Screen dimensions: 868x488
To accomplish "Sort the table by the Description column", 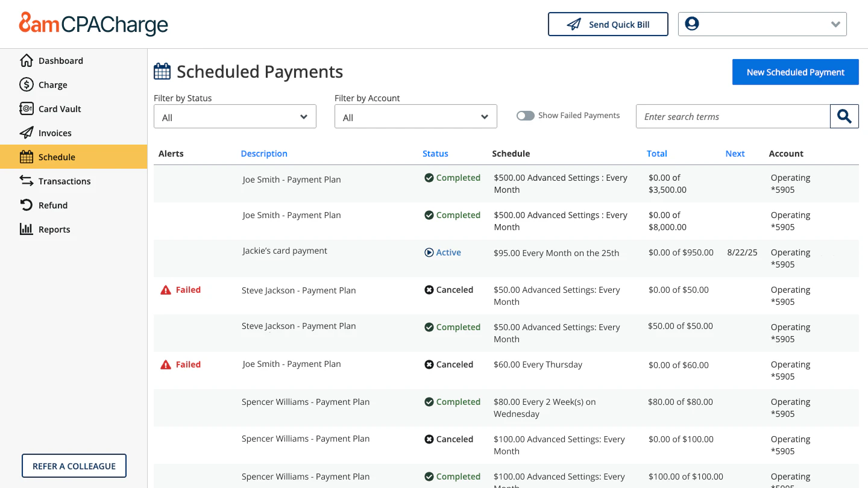I will point(264,153).
